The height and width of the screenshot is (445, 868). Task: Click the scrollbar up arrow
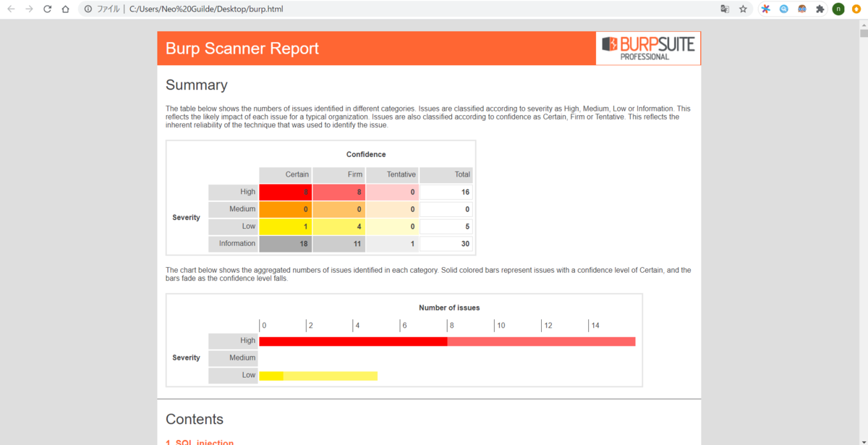point(863,24)
